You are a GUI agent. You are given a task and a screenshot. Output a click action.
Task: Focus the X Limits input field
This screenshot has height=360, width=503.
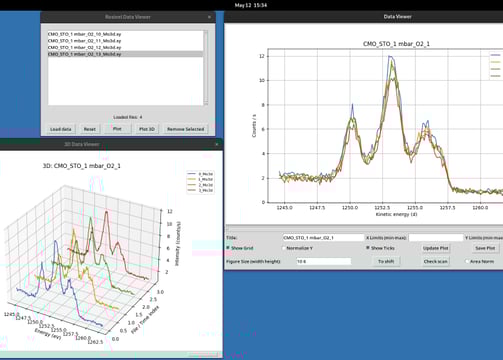tap(436, 238)
